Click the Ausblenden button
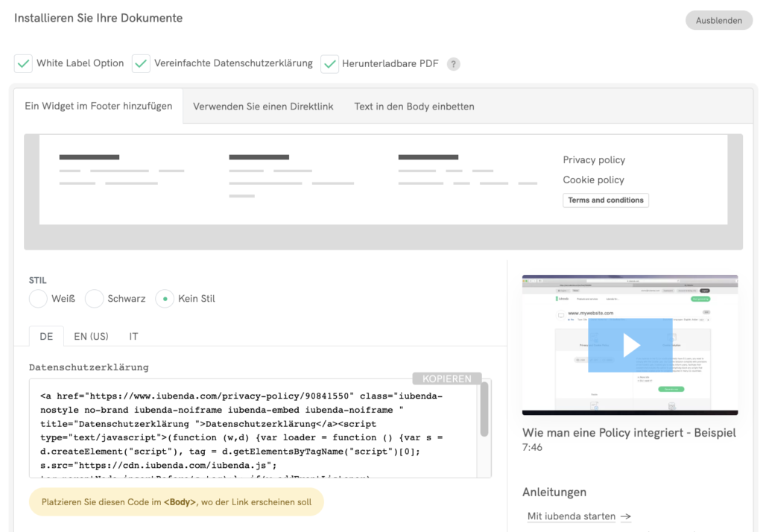763x532 pixels. 718,20
